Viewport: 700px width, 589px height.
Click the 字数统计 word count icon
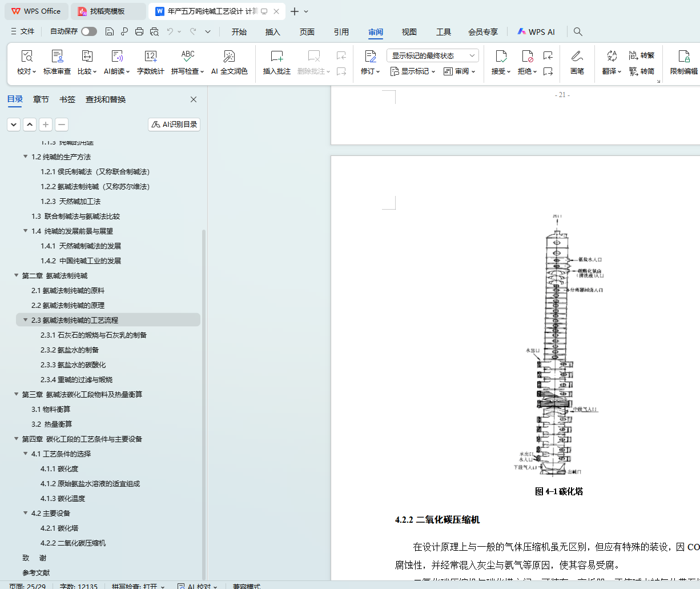coord(151,57)
